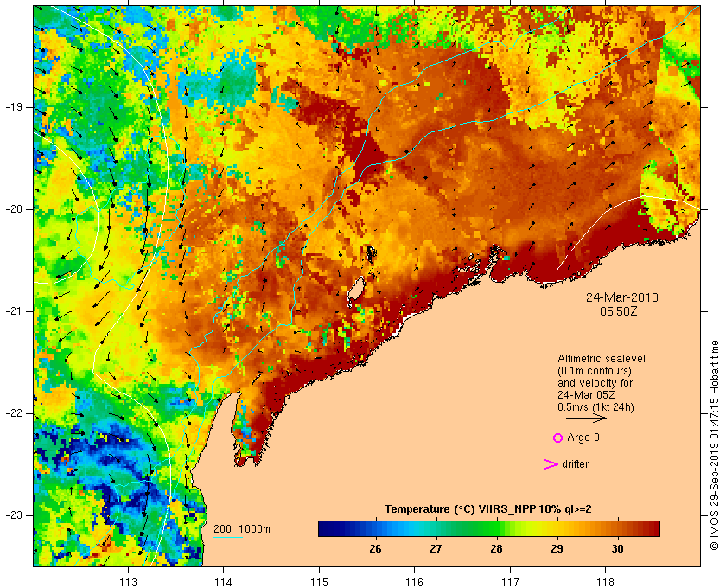The image size is (726, 588).
Task: Click the 'drifter' legend label
Action: (x=575, y=464)
